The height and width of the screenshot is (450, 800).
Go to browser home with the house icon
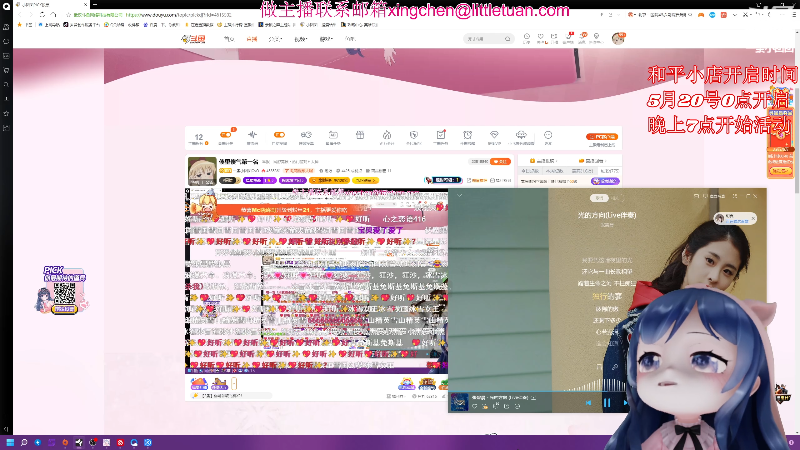[54, 15]
